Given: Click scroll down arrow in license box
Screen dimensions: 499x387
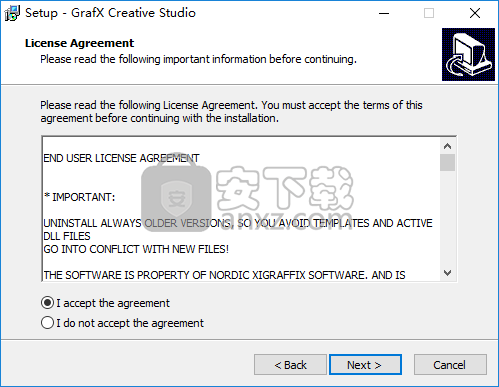Looking at the screenshot, I should click(447, 273).
